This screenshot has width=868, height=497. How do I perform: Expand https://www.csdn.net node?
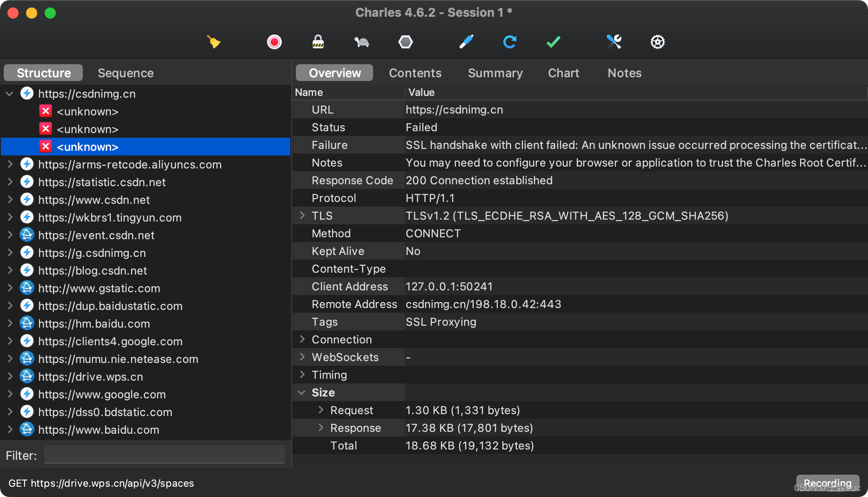coord(9,200)
